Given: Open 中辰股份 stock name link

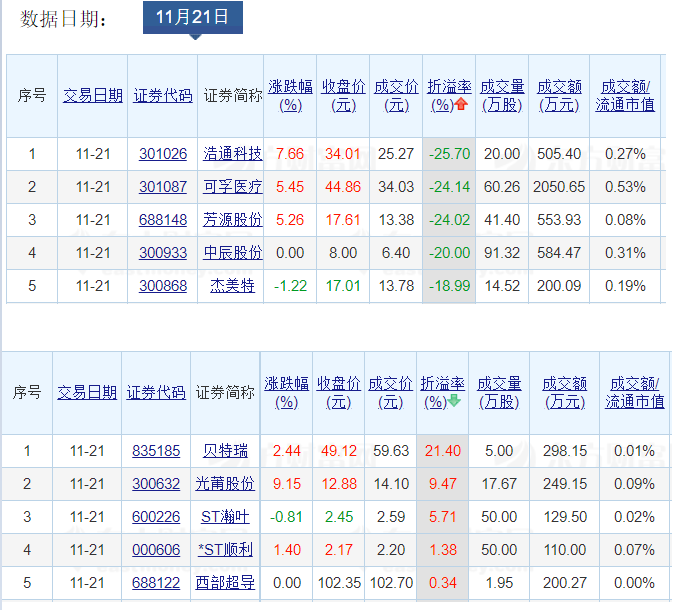Looking at the screenshot, I should click(x=232, y=252).
